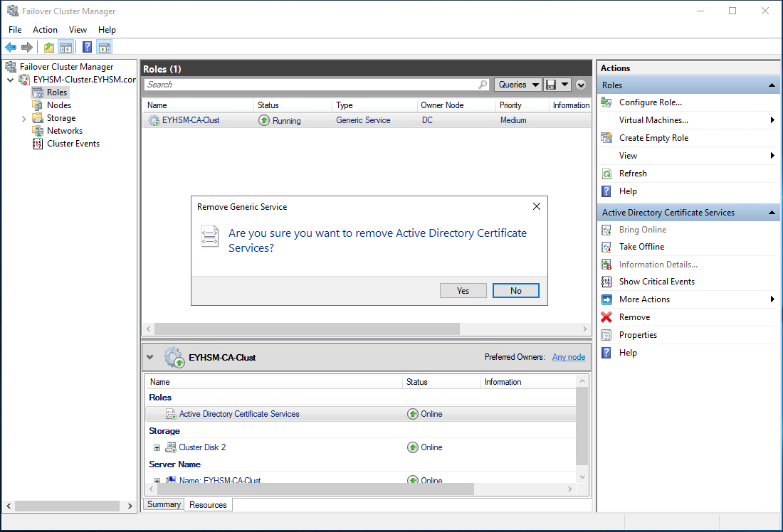Click the Forward arrow toolbar icon
Screen dimensions: 783x532
[x=27, y=48]
